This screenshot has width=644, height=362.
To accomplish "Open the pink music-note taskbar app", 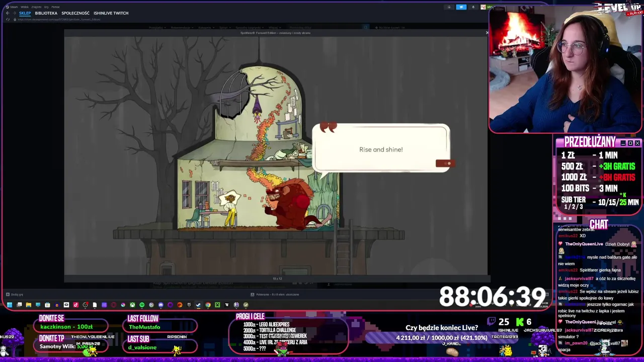I will pyautogui.click(x=75, y=305).
